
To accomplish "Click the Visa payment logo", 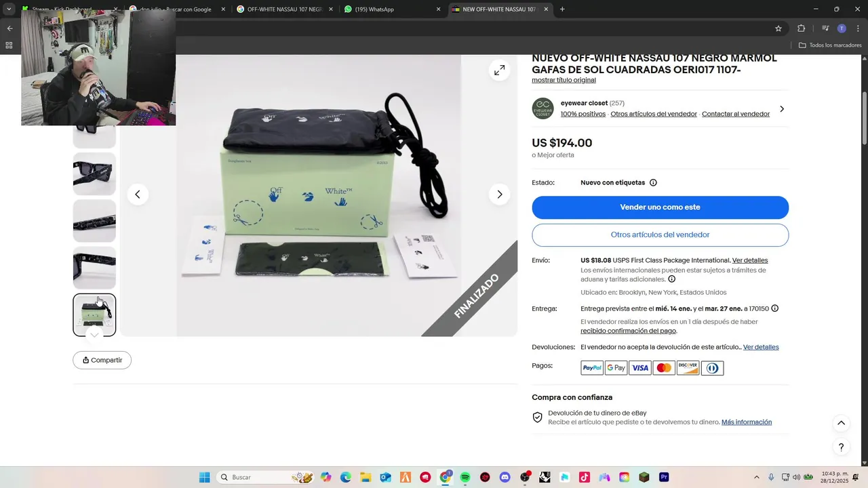I will tap(640, 368).
